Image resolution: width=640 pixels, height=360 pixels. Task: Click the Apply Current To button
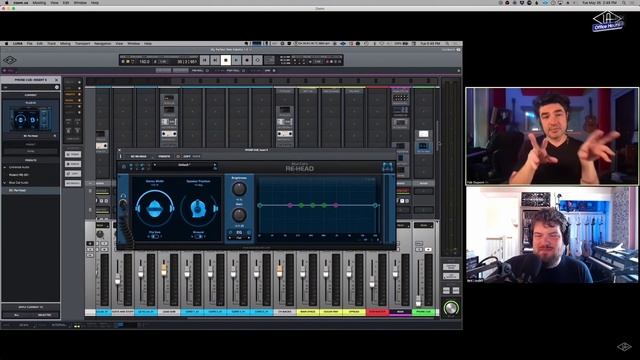pyautogui.click(x=31, y=307)
